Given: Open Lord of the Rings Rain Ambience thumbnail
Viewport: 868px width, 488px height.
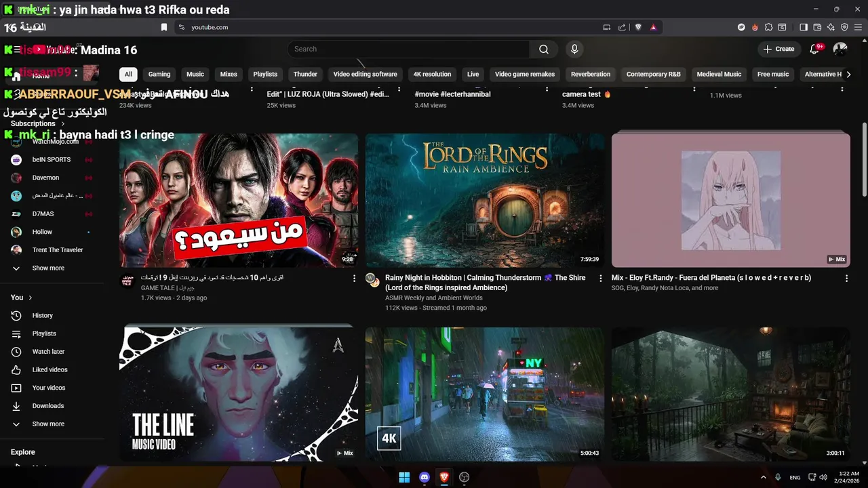Looking at the screenshot, I should pyautogui.click(x=485, y=200).
